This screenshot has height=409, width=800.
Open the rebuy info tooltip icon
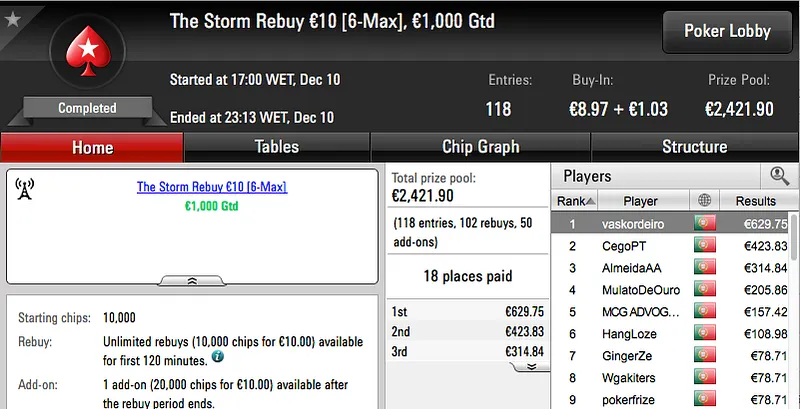pyautogui.click(x=217, y=357)
